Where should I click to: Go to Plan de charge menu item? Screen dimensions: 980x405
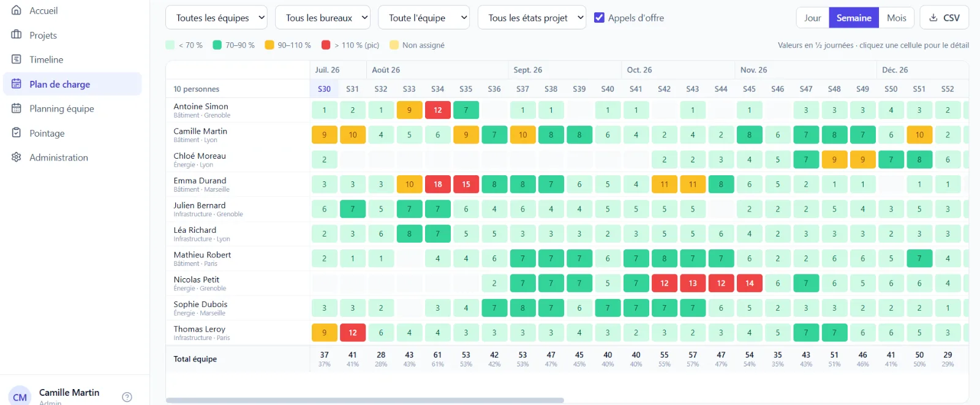click(x=72, y=84)
